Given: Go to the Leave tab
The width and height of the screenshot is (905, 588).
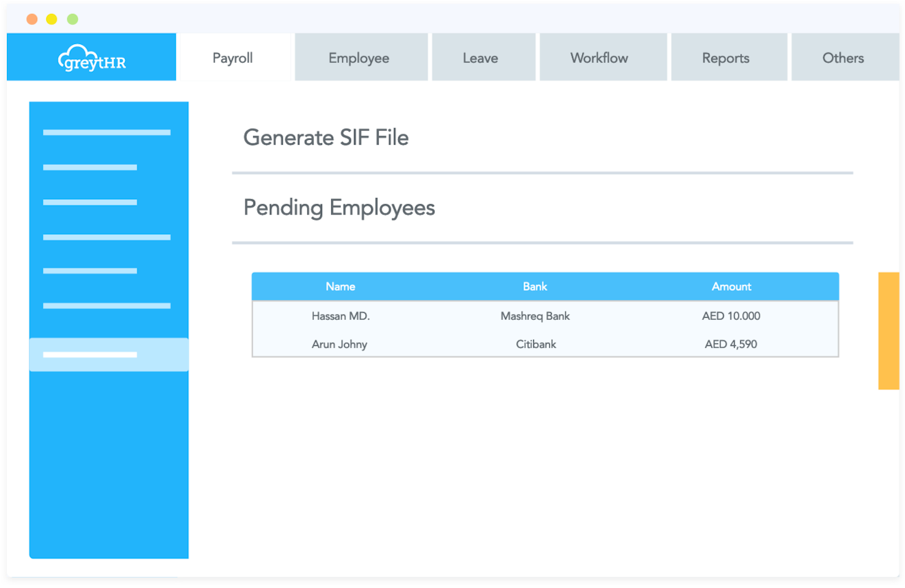Looking at the screenshot, I should [480, 58].
